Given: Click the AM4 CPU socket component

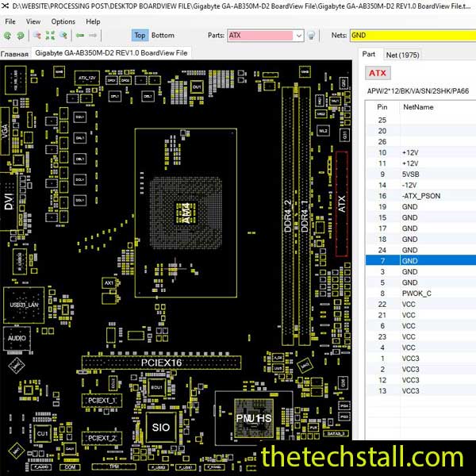Looking at the screenshot, I should (186, 213).
